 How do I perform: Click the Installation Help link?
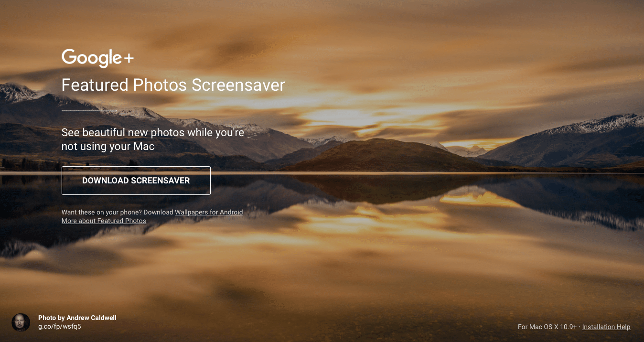(x=606, y=327)
